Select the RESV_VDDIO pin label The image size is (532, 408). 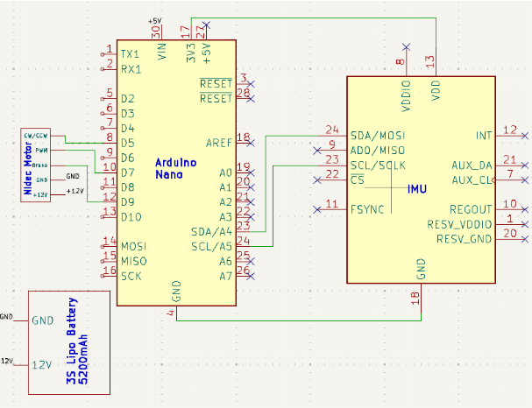coord(459,224)
